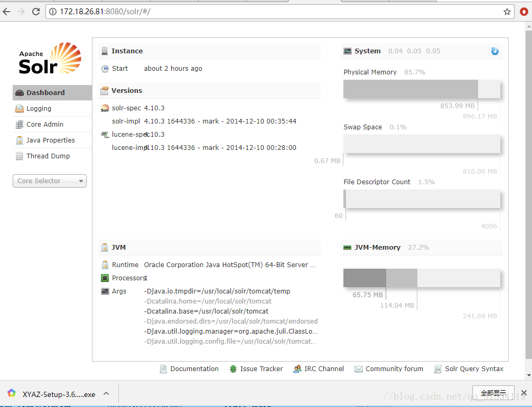Click the Runtime jar icon
The height and width of the screenshot is (407, 532).
105,265
